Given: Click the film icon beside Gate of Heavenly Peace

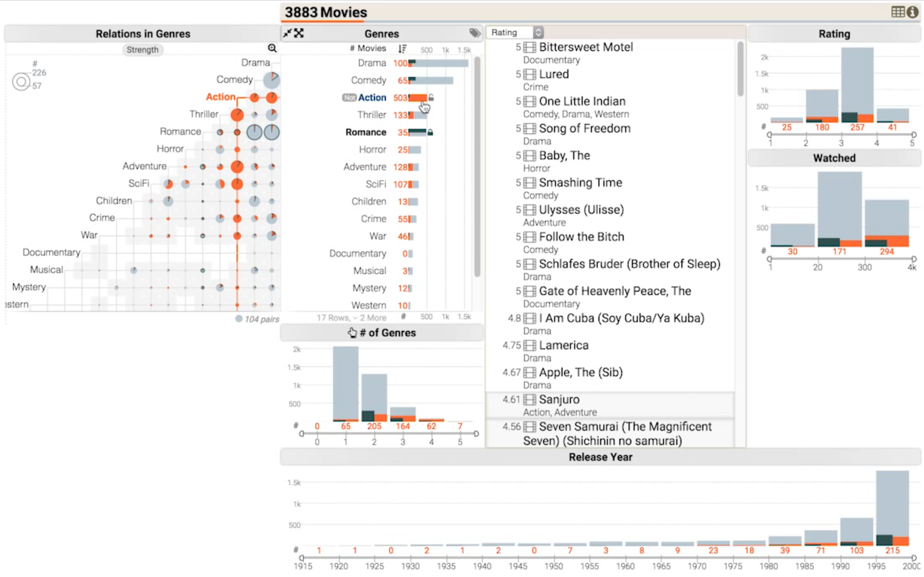Looking at the screenshot, I should [x=530, y=291].
